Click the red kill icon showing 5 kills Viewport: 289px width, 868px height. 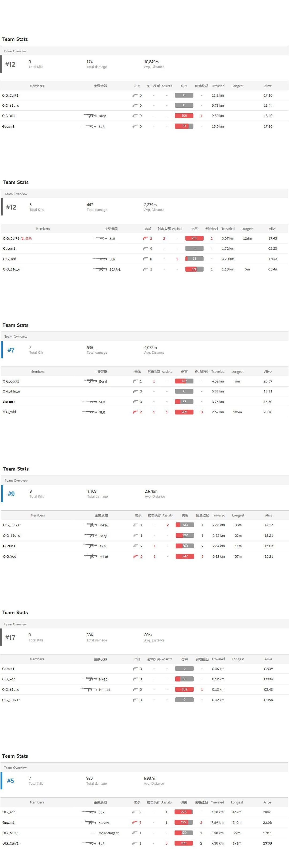pyautogui.click(x=136, y=556)
